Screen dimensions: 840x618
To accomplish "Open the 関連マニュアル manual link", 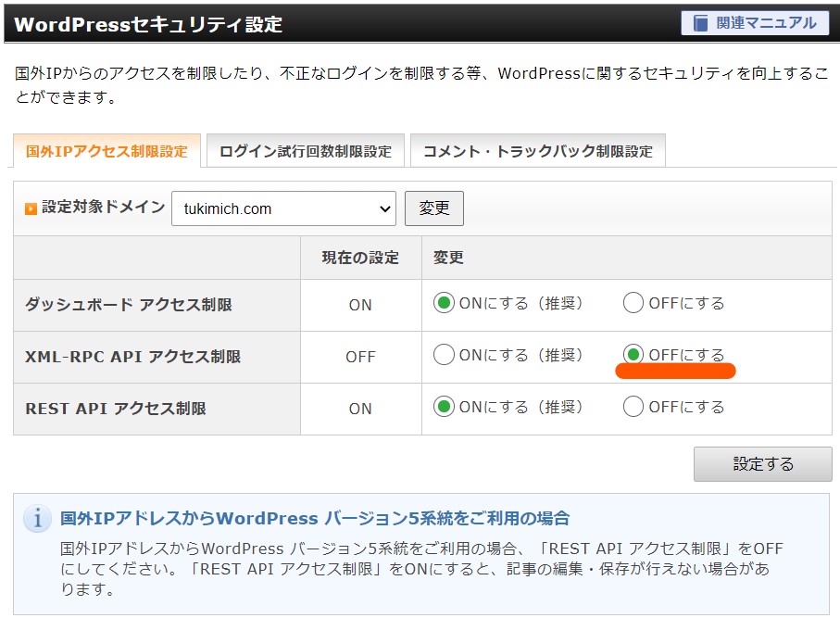I will tap(755, 23).
